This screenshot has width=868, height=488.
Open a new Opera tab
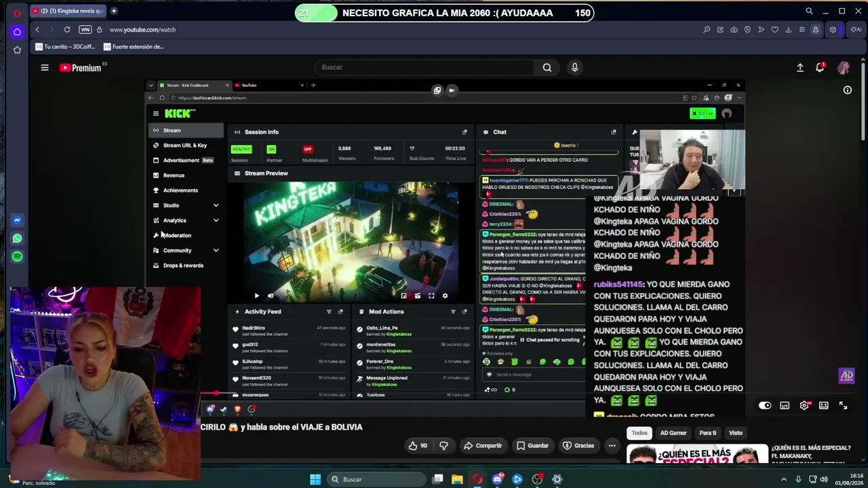pos(114,11)
